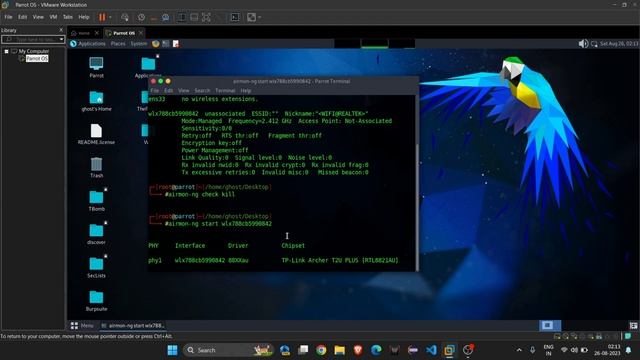The height and width of the screenshot is (360, 640).
Task: Adjust volume via Parrot panel speaker icon
Action: [x=583, y=44]
